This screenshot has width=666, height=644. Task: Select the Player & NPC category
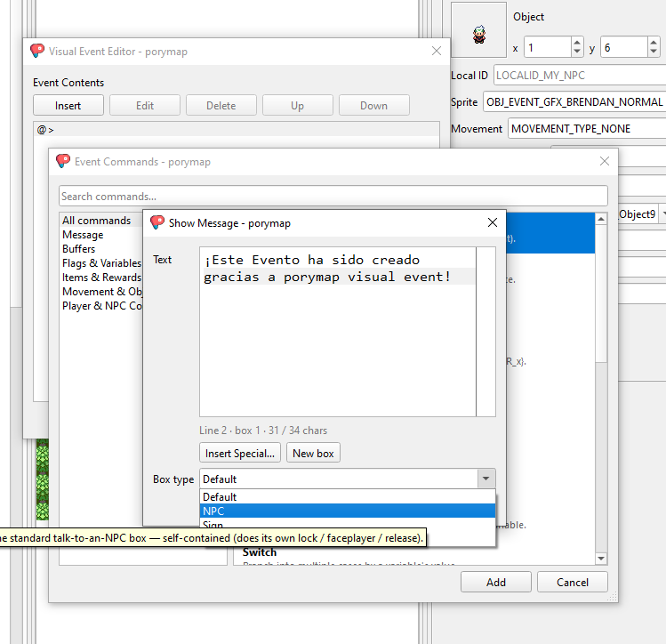click(102, 306)
